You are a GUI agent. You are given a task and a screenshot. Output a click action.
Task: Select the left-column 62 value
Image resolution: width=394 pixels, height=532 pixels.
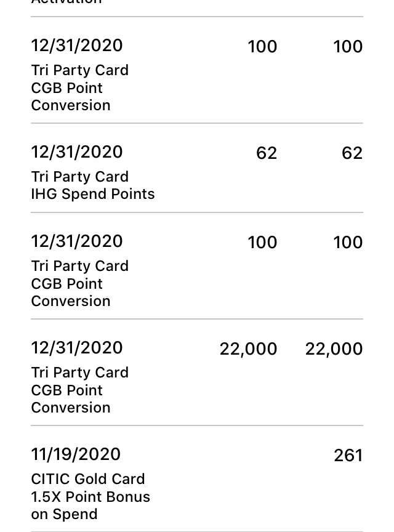click(x=267, y=153)
